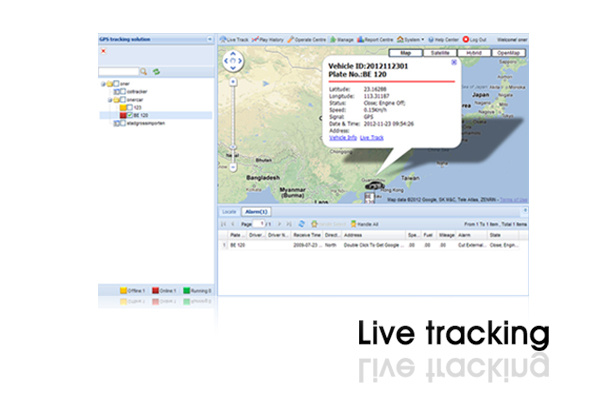The height and width of the screenshot is (400, 600).
Task: Click the Offline 1 yellow status indicator
Action: [132, 291]
